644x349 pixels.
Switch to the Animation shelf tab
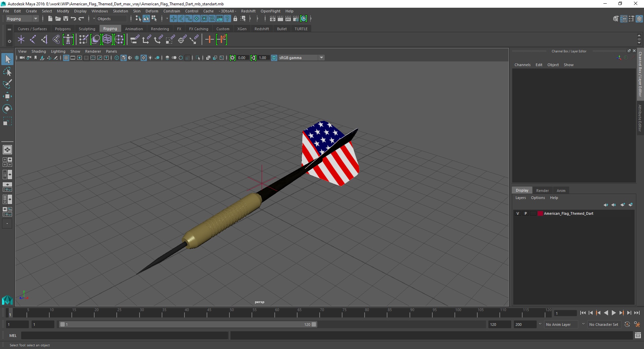(x=134, y=29)
